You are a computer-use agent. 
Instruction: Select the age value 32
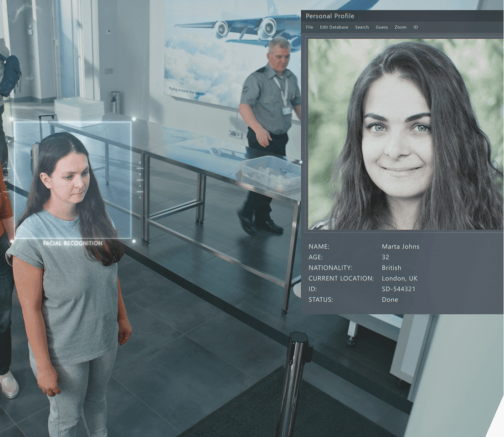[x=386, y=257]
